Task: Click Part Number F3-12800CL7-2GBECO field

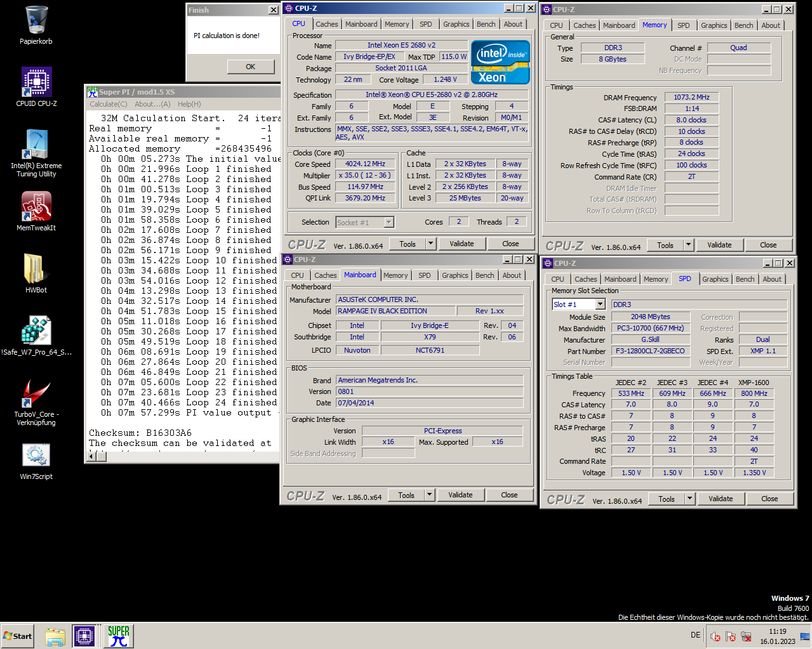Action: tap(652, 351)
